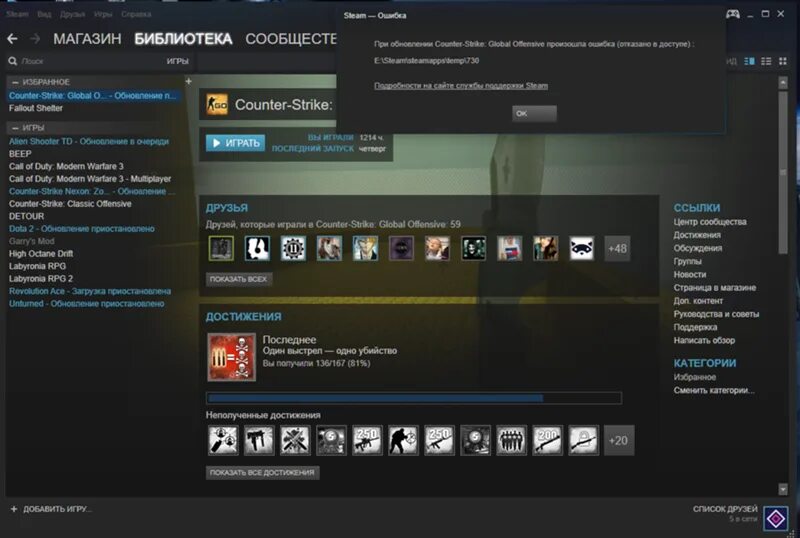Image resolution: width=800 pixels, height=538 pixels.
Task: Open Достижения link in the links panel
Action: tap(697, 235)
